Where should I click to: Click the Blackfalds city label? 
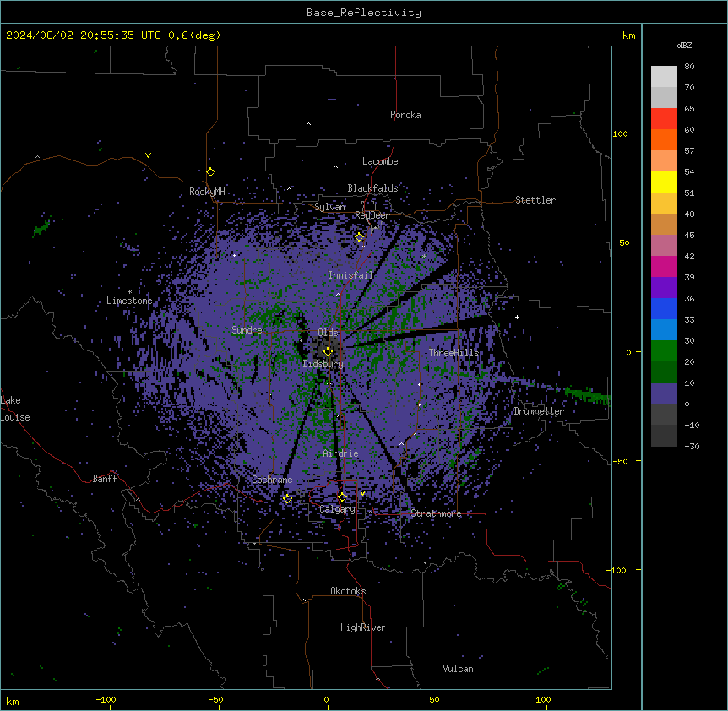coord(372,188)
